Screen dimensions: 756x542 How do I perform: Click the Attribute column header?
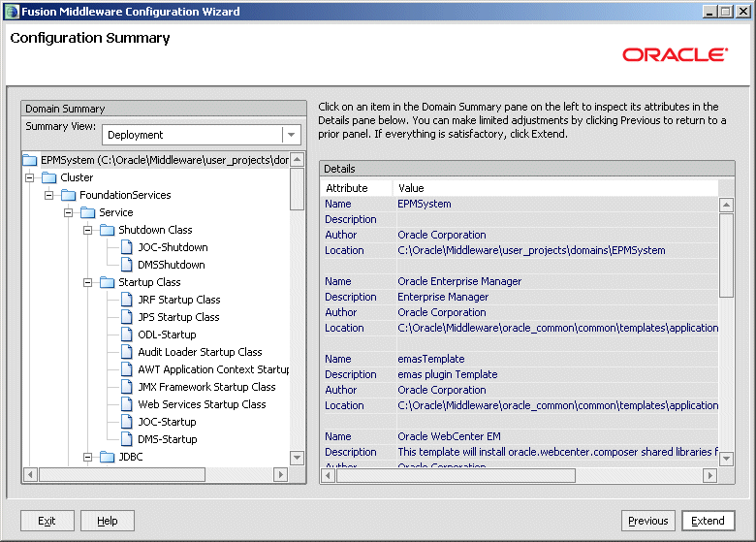[x=347, y=188]
